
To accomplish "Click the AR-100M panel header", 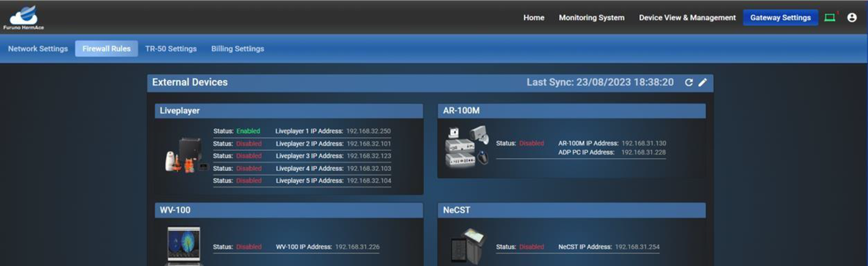I will (x=572, y=110).
